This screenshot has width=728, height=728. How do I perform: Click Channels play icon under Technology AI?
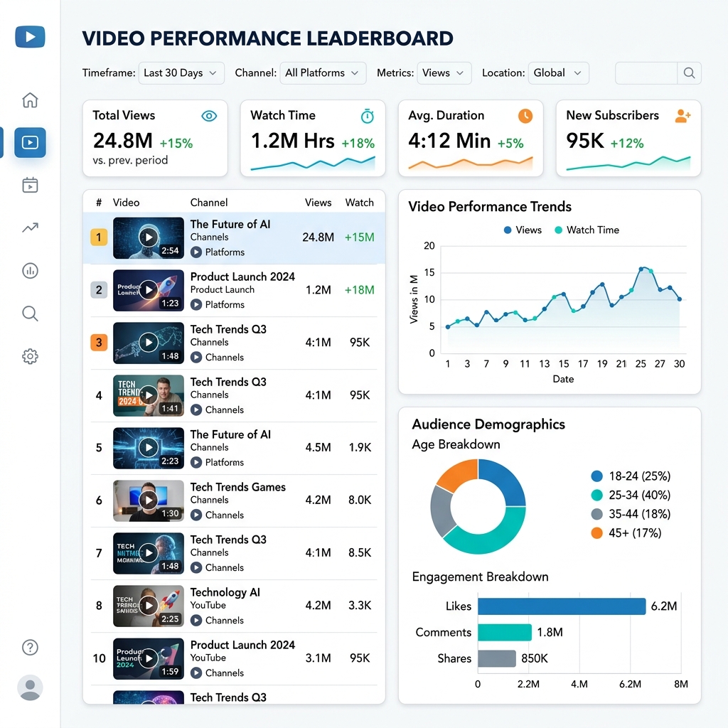pos(196,620)
